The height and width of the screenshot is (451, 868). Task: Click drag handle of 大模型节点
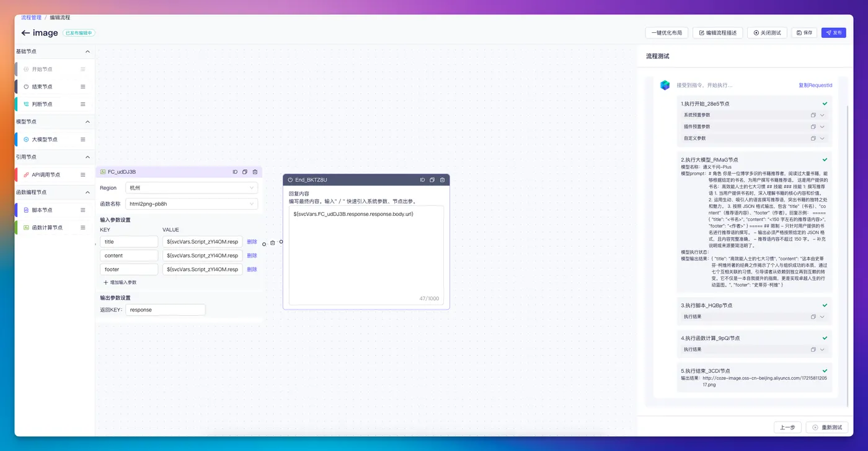pyautogui.click(x=83, y=140)
